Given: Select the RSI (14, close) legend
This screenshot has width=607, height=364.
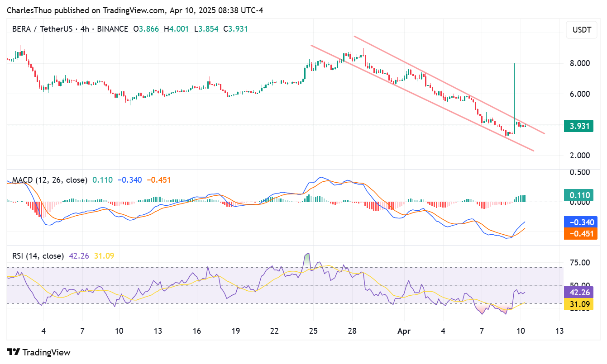Looking at the screenshot, I should [38, 256].
